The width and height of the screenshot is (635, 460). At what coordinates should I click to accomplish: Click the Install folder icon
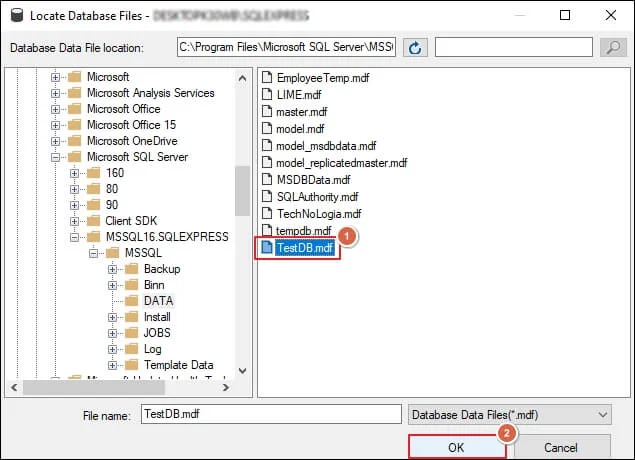point(131,317)
